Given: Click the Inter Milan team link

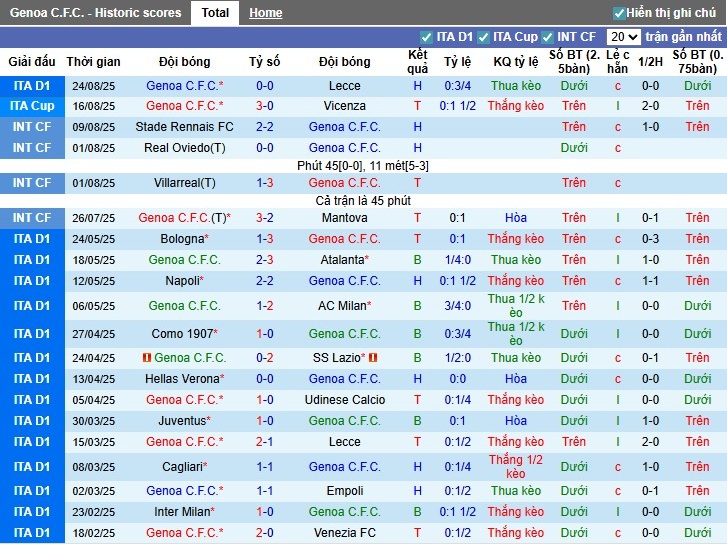Looking at the screenshot, I should pyautogui.click(x=181, y=511).
